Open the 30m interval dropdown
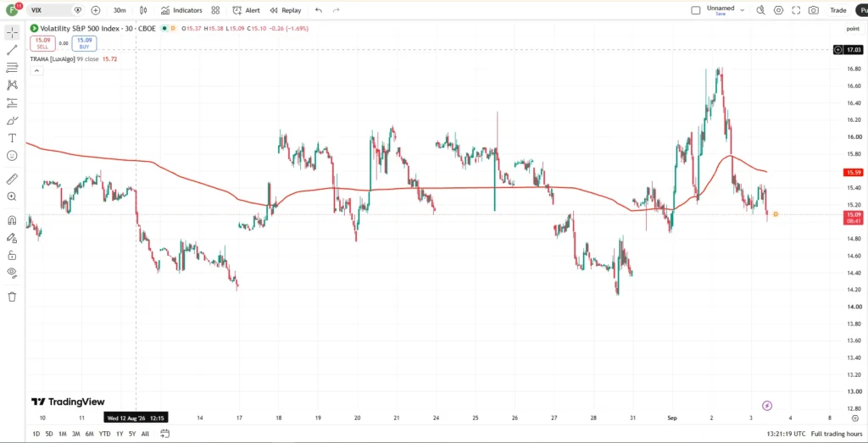This screenshot has width=868, height=443. pos(119,10)
